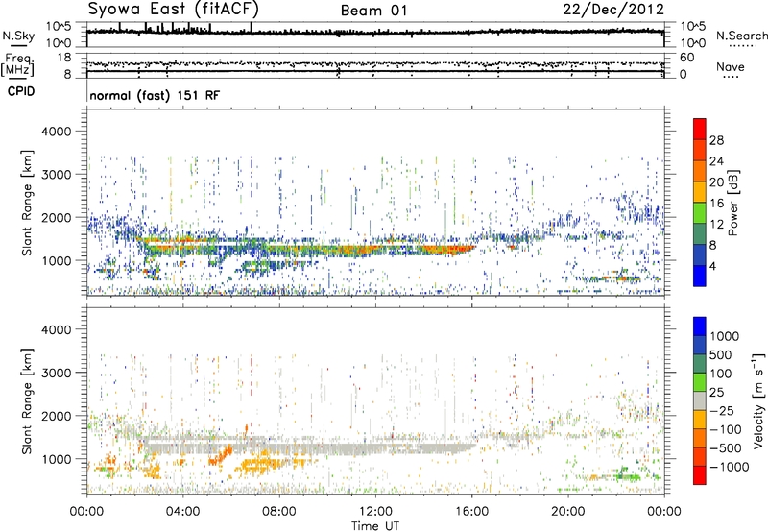Click the "16:00" time tick label
Viewport: 768px width, 532px height.
tap(471, 512)
